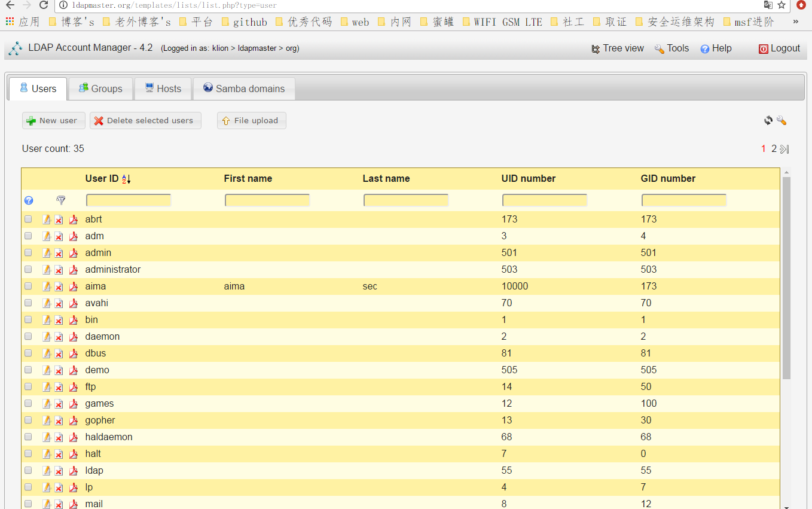Click the UID number filter field
812x509 pixels.
pos(545,200)
